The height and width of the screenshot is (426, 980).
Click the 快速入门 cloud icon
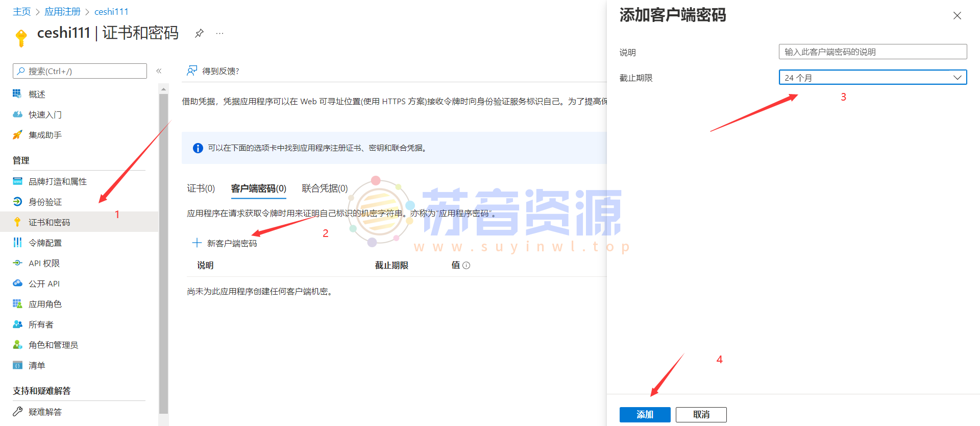[x=17, y=114]
